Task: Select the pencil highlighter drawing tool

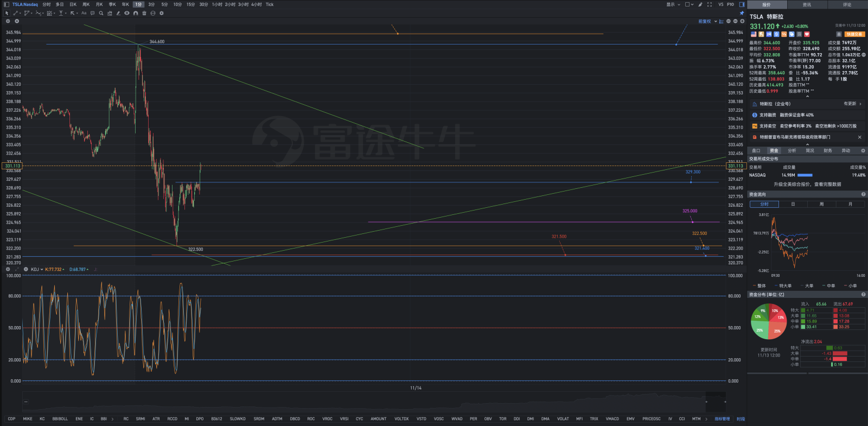Action: [x=118, y=13]
